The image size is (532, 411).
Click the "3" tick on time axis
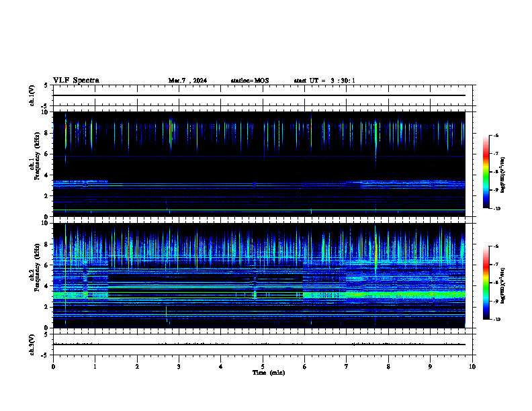(x=179, y=367)
